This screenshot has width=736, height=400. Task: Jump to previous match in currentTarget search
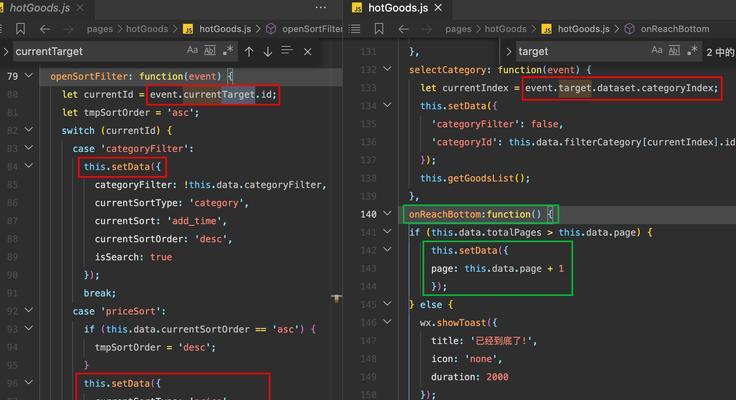tap(249, 52)
